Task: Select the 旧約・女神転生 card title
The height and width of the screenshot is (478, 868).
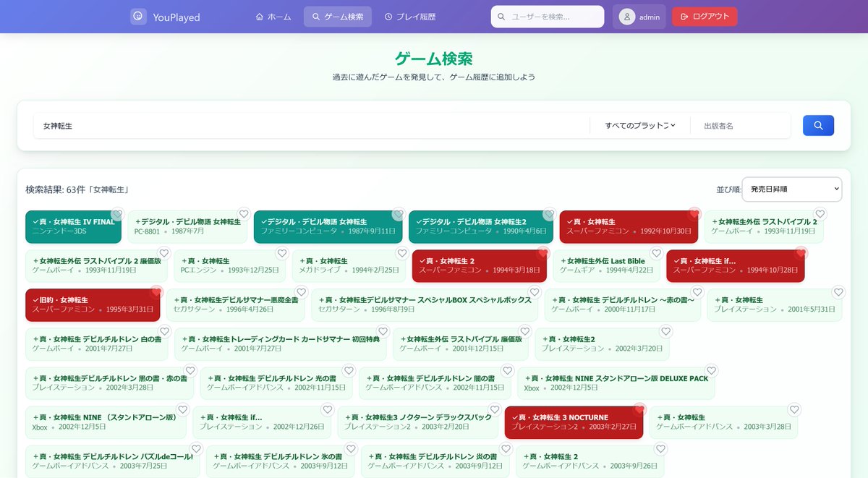Action: click(x=63, y=300)
